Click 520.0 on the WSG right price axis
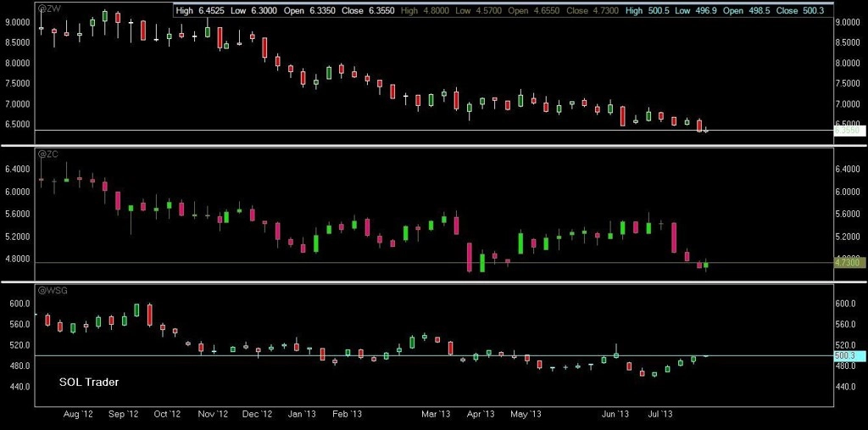 (846, 345)
